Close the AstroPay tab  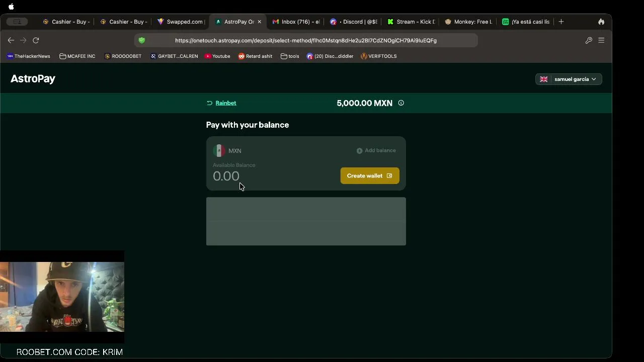(259, 22)
